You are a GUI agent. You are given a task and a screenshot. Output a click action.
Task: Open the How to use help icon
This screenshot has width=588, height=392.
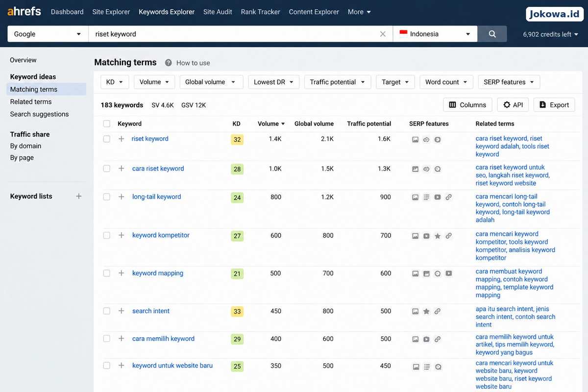[x=168, y=63]
